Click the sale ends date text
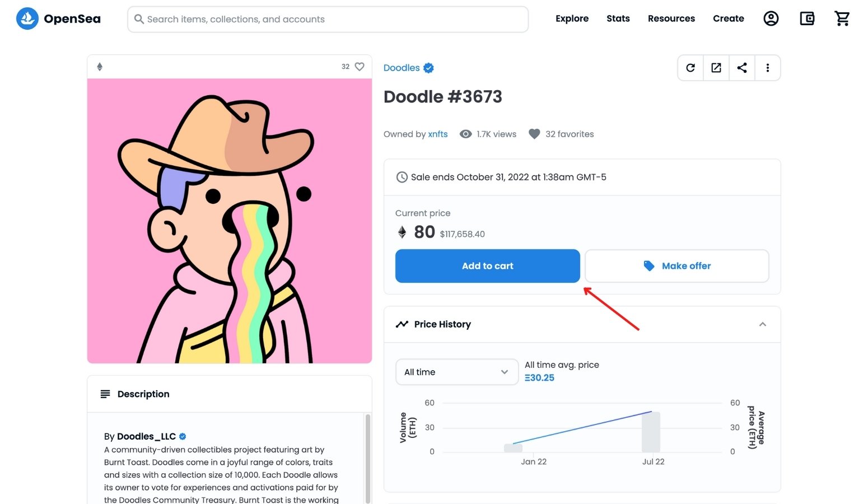Screen dimensions: 868x504 click(x=508, y=177)
